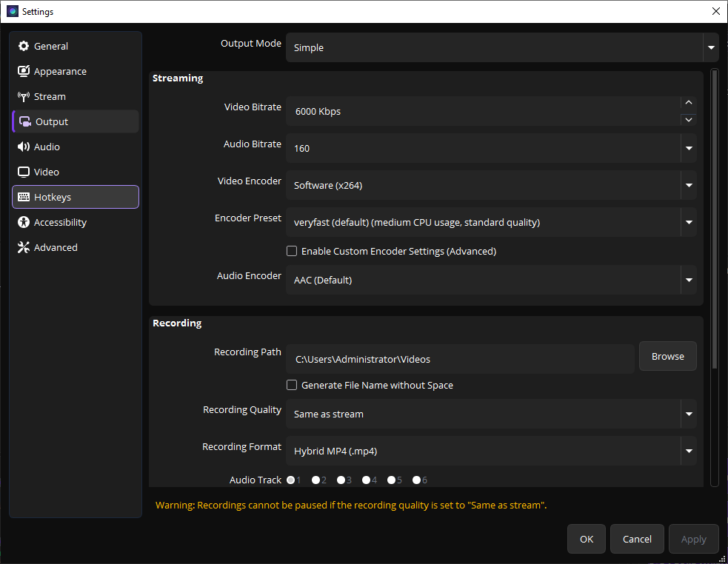Open the Video Encoder dropdown
Viewport: 728px width, 564px height.
491,185
